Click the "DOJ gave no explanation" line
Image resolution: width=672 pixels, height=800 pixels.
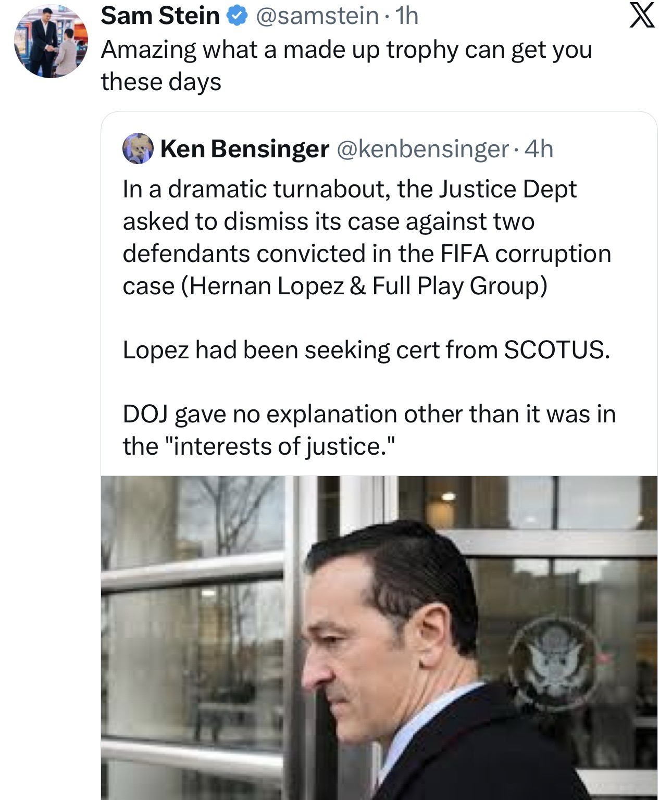click(369, 415)
